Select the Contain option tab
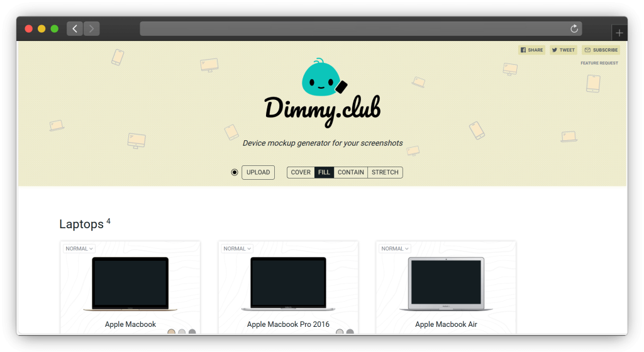This screenshot has width=644, height=352. (351, 172)
